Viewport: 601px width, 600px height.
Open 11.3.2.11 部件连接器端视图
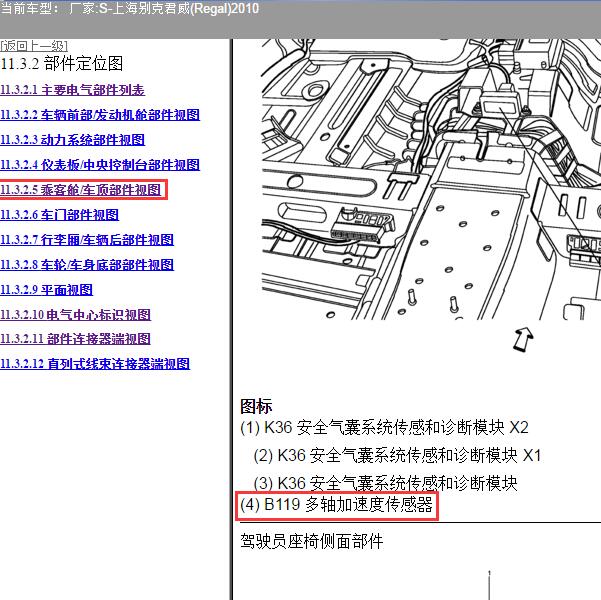(75, 339)
